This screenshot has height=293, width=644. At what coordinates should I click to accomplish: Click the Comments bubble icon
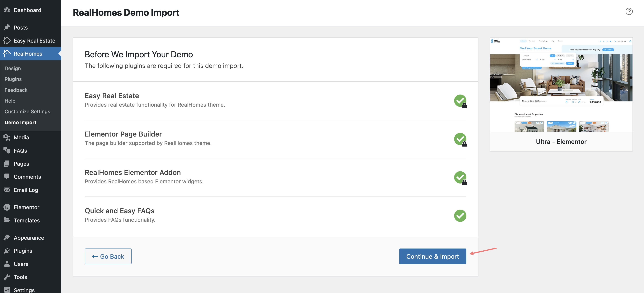point(7,176)
